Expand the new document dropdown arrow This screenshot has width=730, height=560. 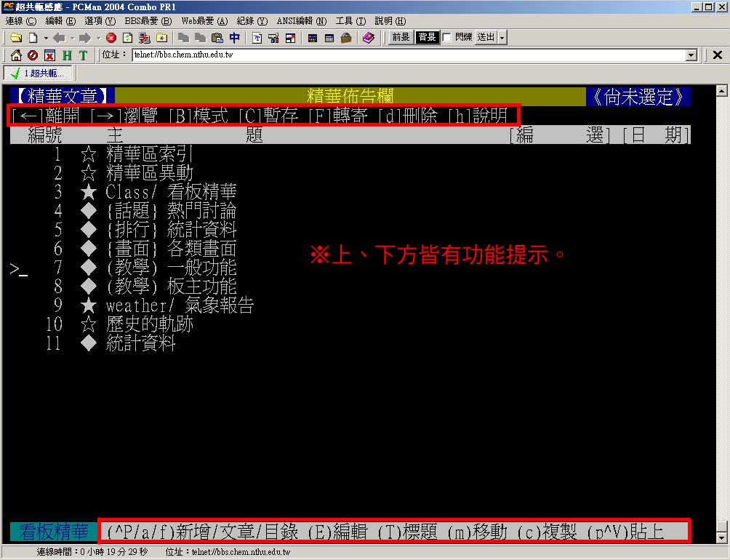tap(46, 38)
